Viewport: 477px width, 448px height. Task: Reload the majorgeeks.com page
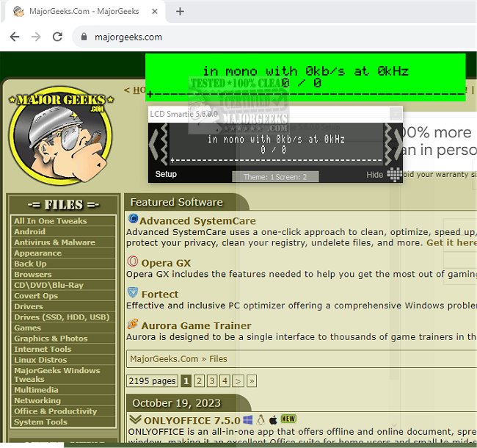click(x=57, y=37)
